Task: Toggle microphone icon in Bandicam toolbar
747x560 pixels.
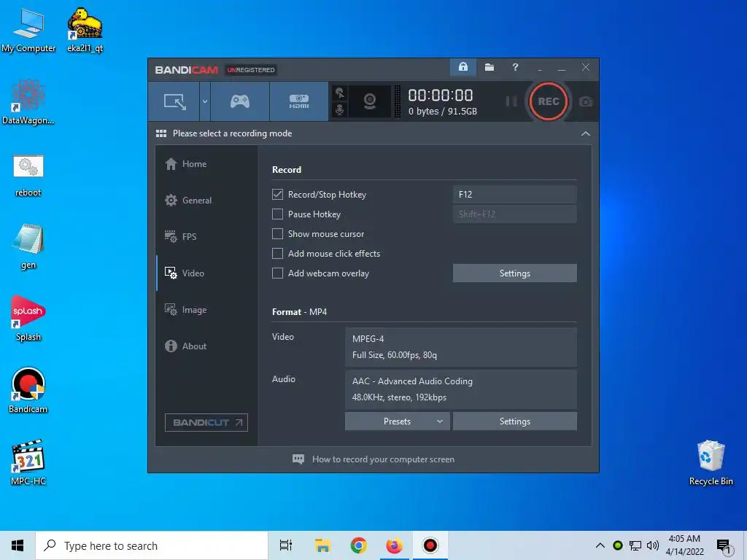Action: pyautogui.click(x=340, y=110)
